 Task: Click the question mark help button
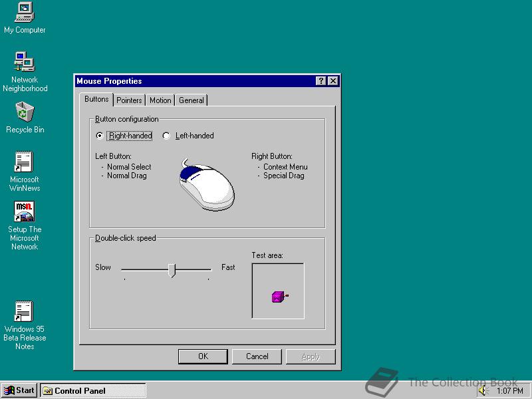click(321, 80)
